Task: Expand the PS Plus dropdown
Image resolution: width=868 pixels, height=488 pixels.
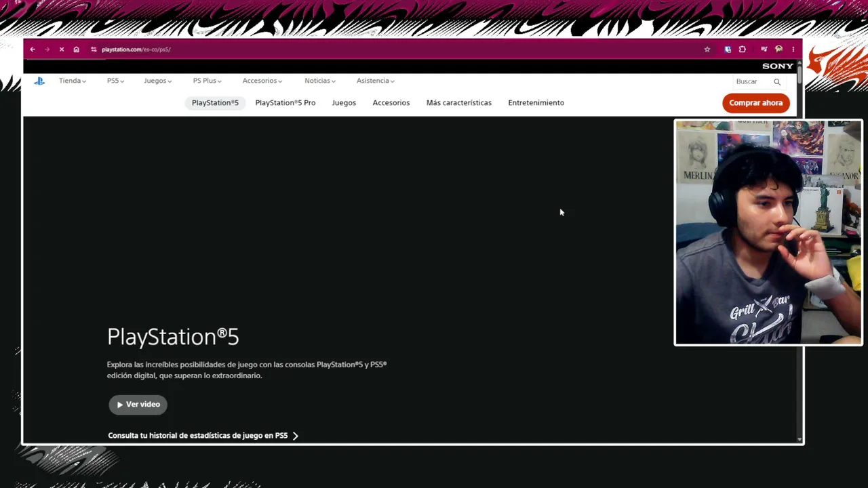Action: click(x=207, y=81)
